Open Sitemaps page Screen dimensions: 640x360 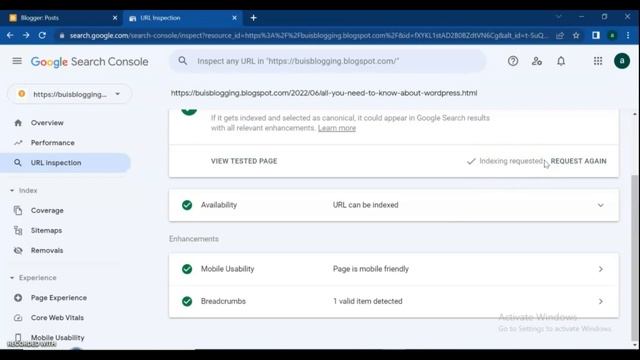click(x=46, y=231)
